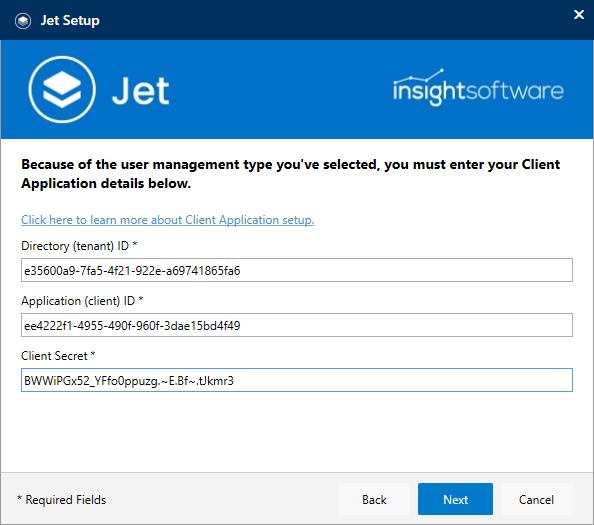Click the Required Fields note
594x525 pixels.
(x=62, y=500)
